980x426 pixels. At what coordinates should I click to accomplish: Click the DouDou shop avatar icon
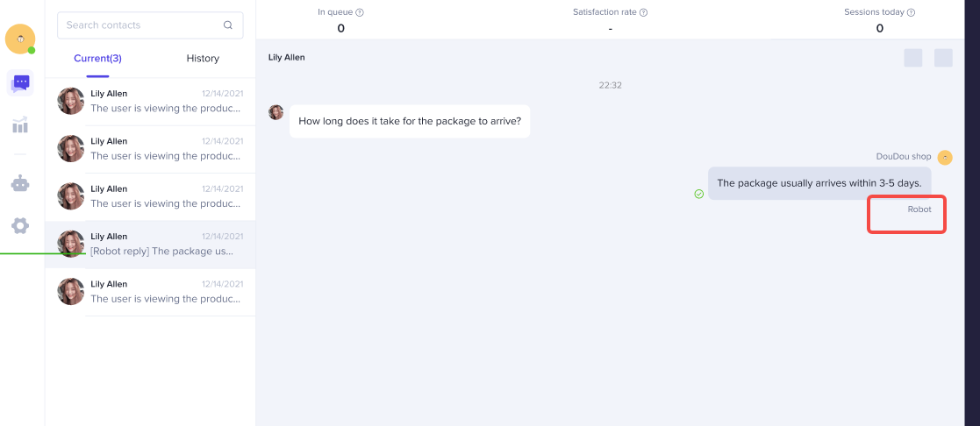pyautogui.click(x=945, y=157)
